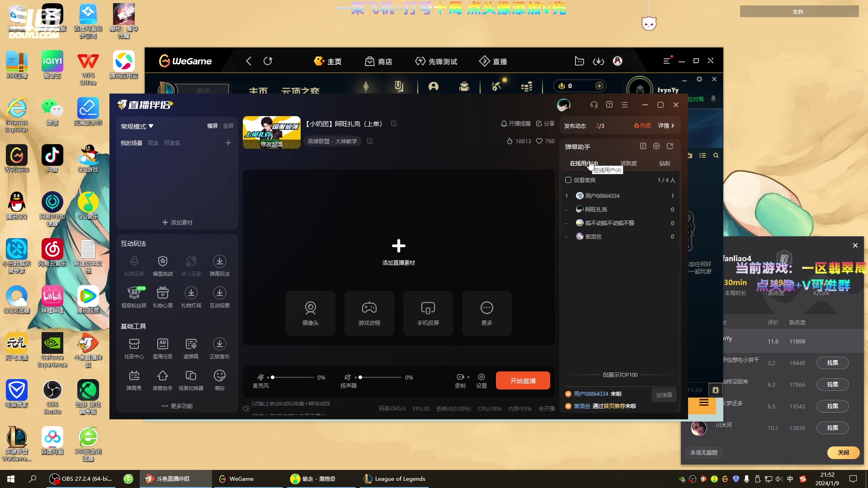Open OBS 27.2.4 taskbar item

(x=81, y=479)
